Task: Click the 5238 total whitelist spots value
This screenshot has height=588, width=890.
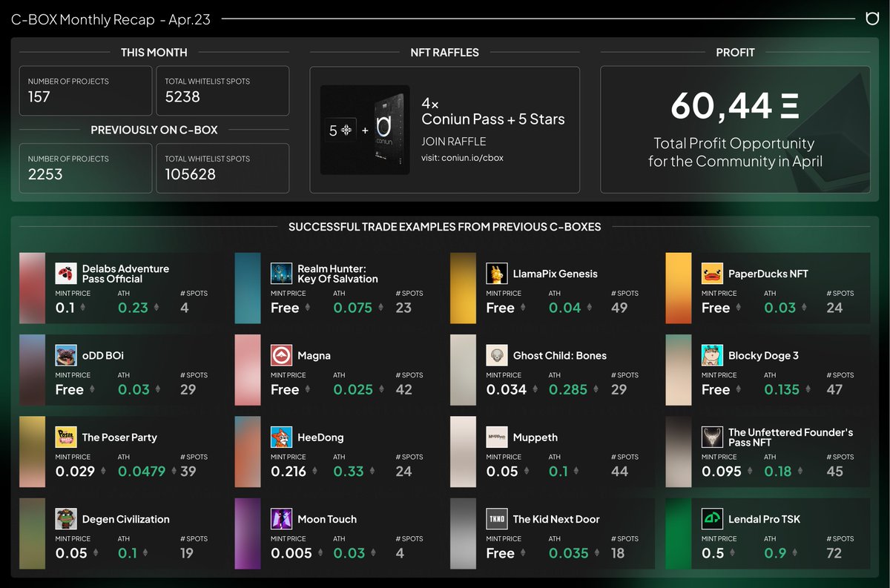Action: [x=182, y=97]
